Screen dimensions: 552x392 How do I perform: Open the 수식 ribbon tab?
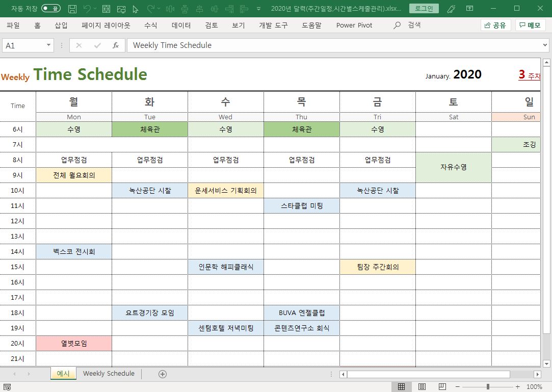(x=151, y=25)
